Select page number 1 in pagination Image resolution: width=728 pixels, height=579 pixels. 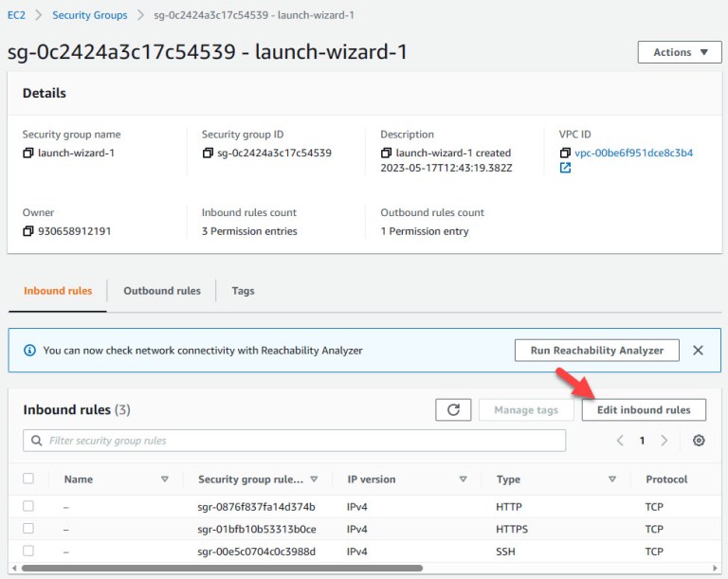[x=642, y=440]
